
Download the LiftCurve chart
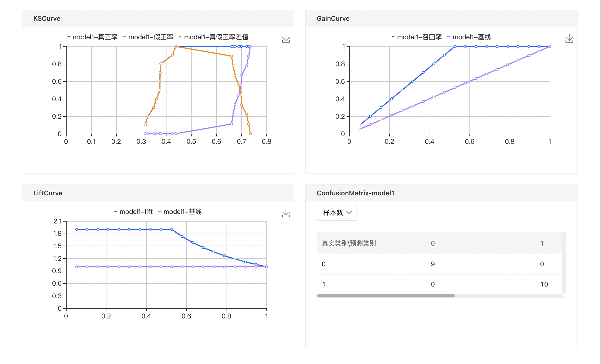(286, 213)
